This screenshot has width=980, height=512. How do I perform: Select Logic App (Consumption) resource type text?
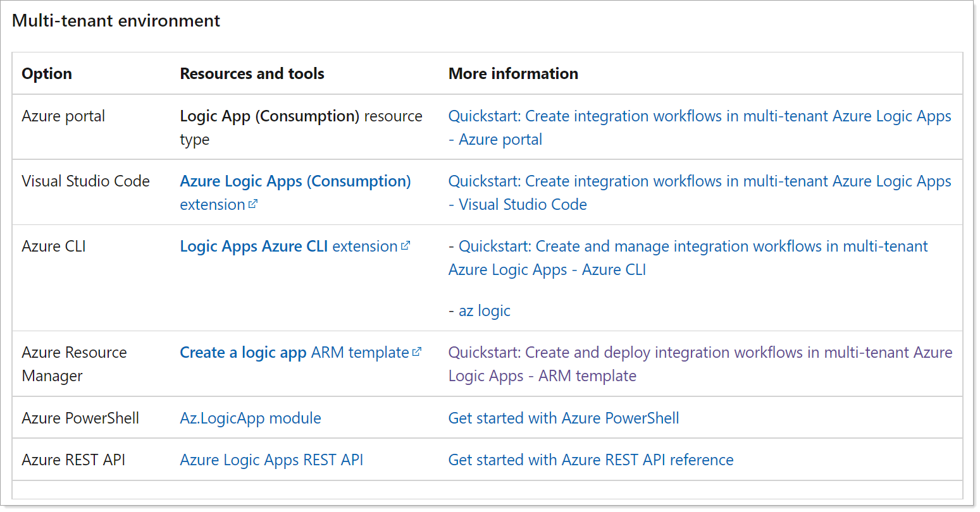click(301, 128)
